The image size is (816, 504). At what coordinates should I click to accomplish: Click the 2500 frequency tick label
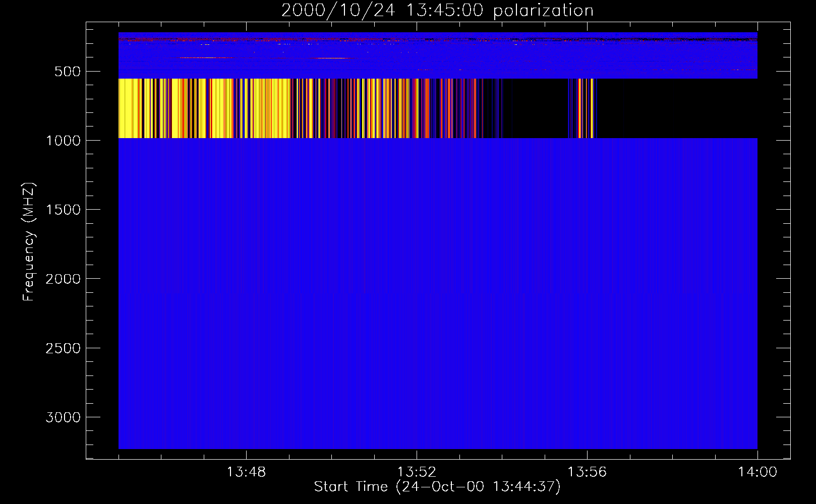63,348
